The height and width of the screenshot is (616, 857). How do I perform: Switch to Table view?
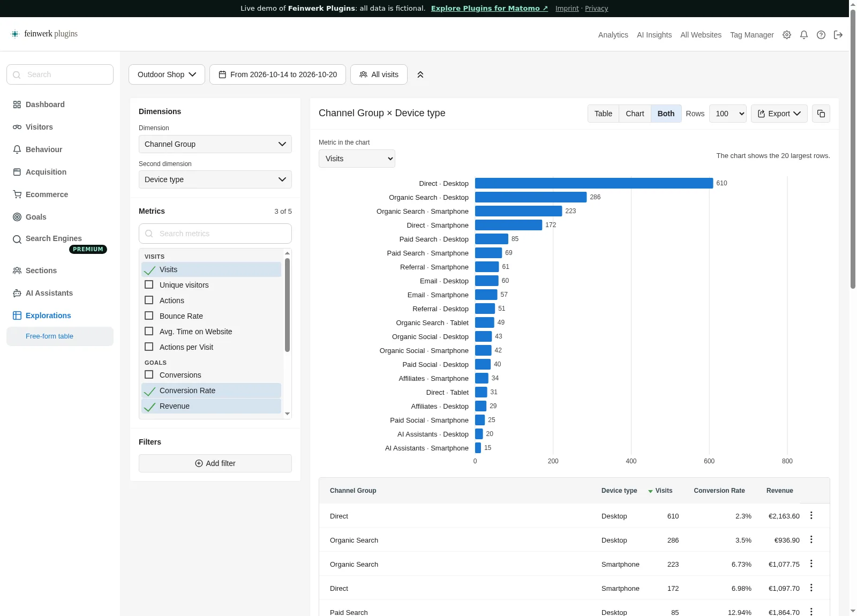tap(603, 114)
